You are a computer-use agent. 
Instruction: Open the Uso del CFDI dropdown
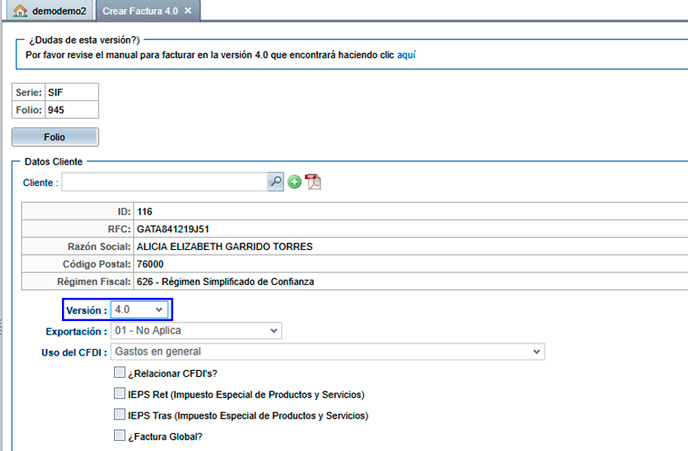point(327,352)
